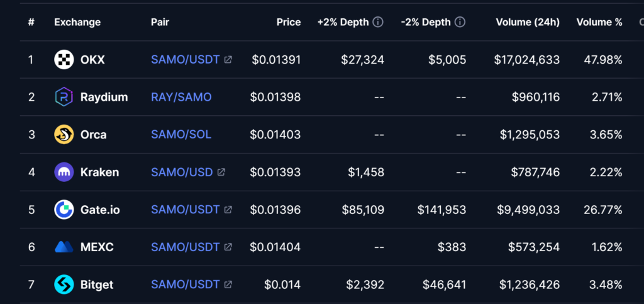This screenshot has width=644, height=304.
Task: Sort table by Price column header
Action: [289, 22]
